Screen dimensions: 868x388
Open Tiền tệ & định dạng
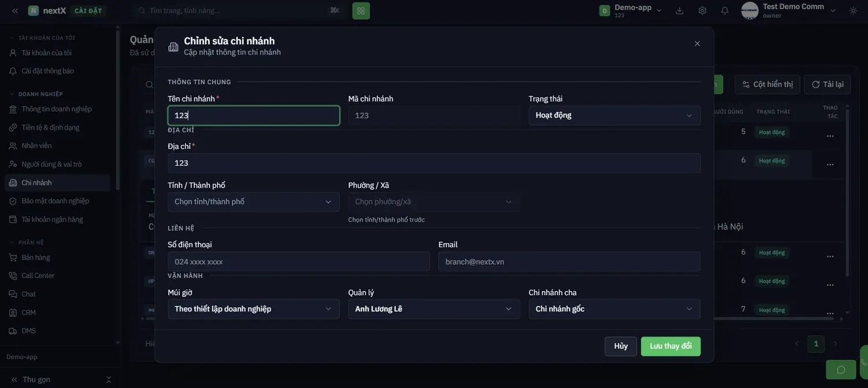point(57,127)
